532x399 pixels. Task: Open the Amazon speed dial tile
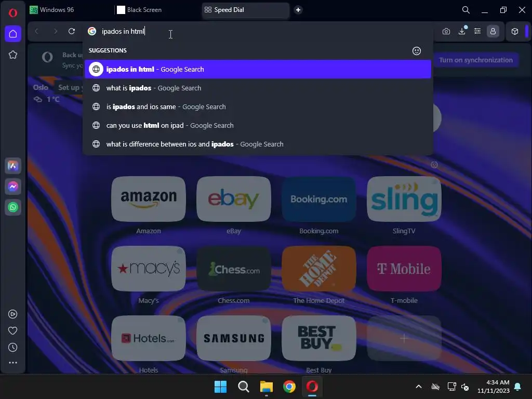(149, 199)
